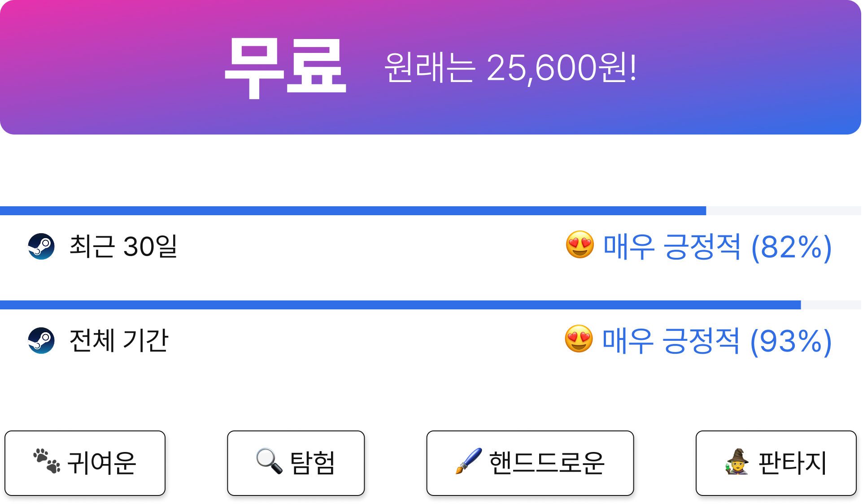The height and width of the screenshot is (504, 863).
Task: Click the Steam icon beside 최근 30일
Action: (x=41, y=246)
